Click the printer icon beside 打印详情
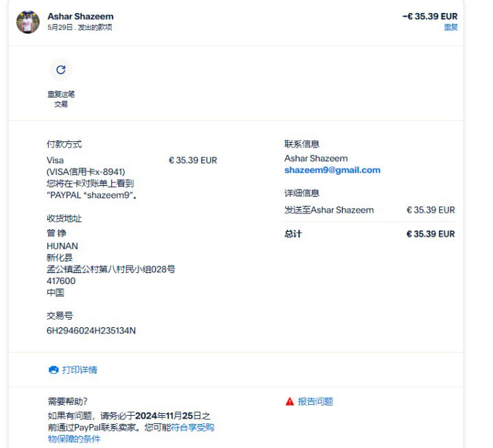This screenshot has width=493, height=448. pyautogui.click(x=53, y=370)
